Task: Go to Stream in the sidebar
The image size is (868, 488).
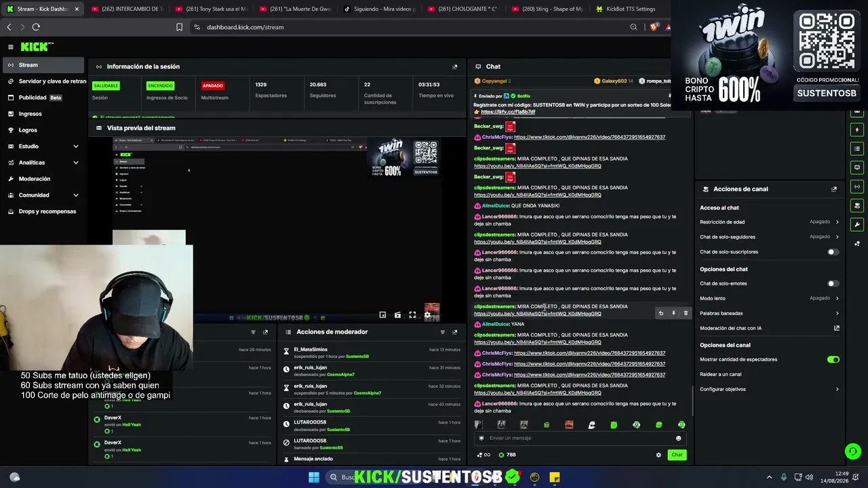Action: [x=44, y=65]
